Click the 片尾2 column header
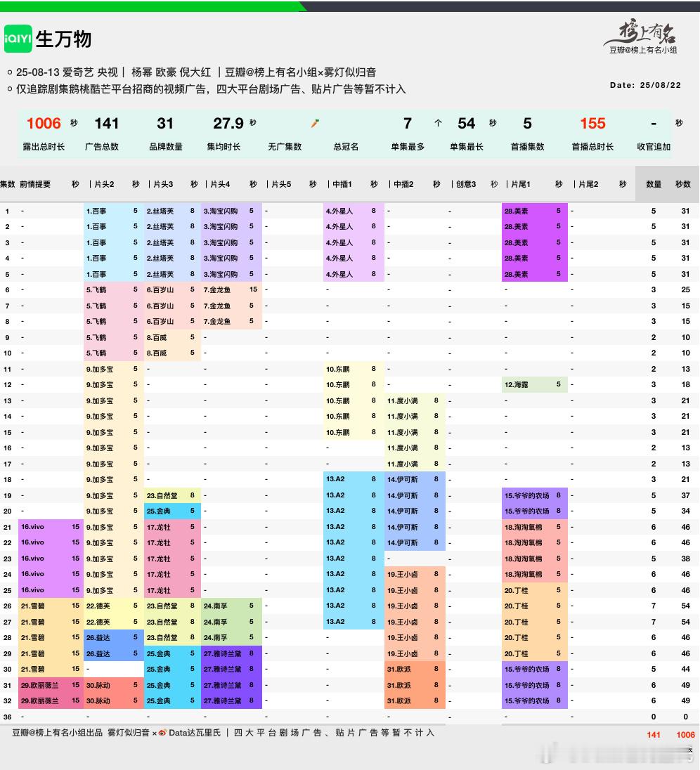This screenshot has width=700, height=770. tap(588, 184)
